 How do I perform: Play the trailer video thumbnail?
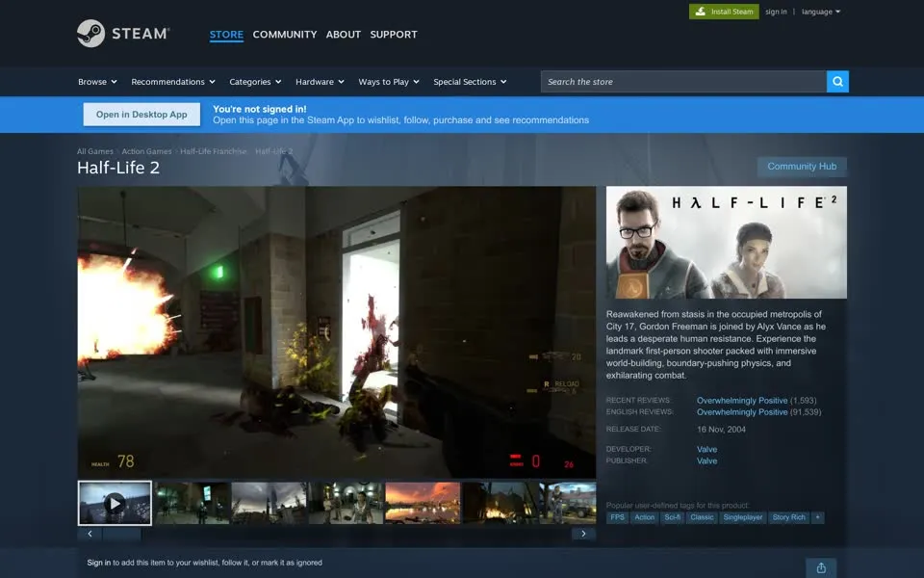click(x=115, y=503)
